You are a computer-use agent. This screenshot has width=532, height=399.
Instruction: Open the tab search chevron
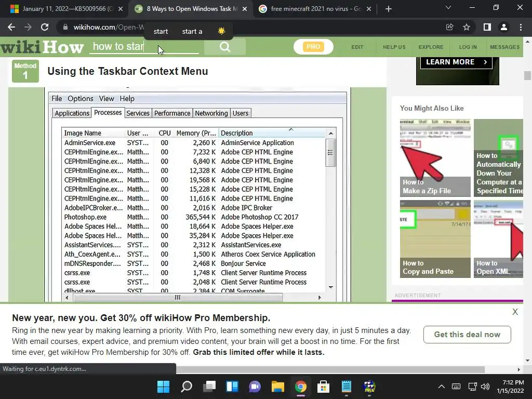pos(448,7)
